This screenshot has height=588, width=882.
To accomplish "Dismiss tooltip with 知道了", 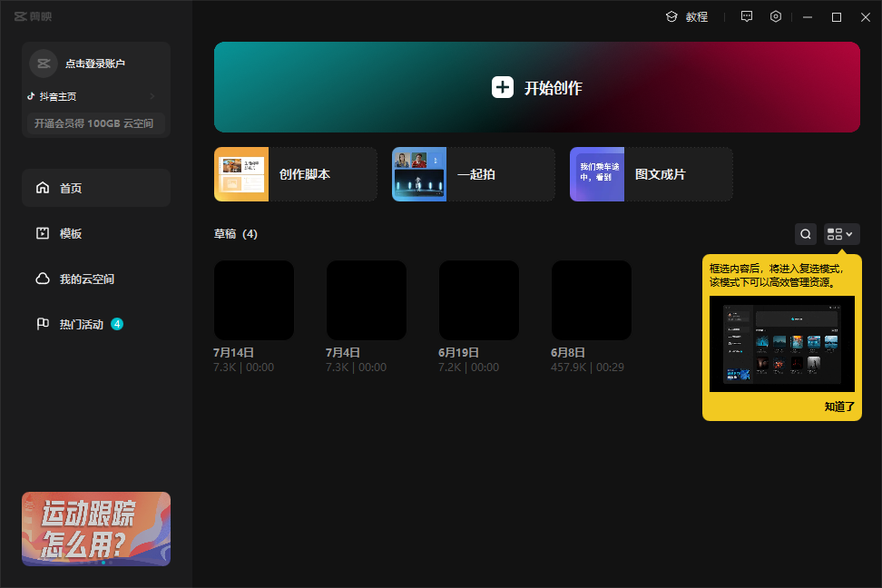I will pyautogui.click(x=839, y=407).
